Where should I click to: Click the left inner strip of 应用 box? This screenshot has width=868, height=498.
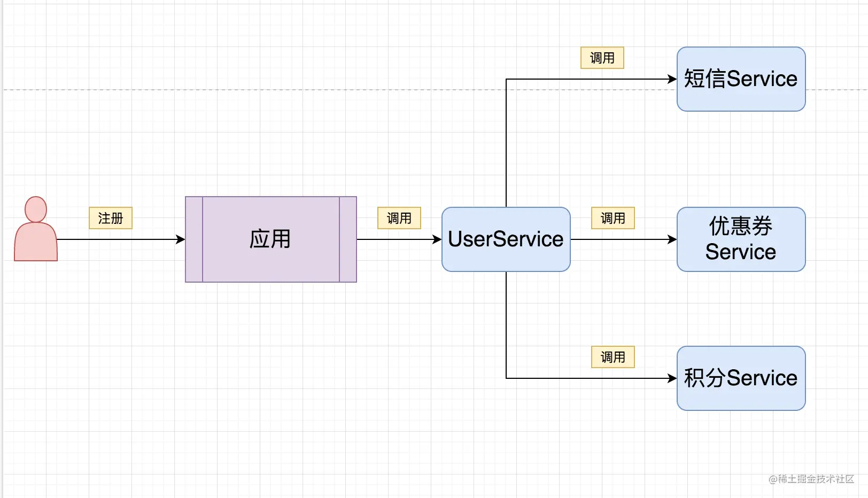coord(194,239)
